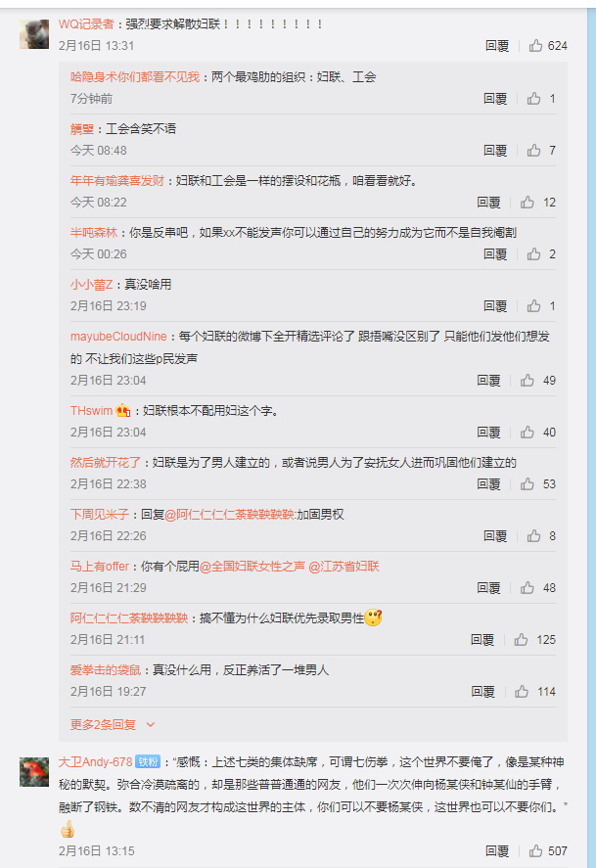The width and height of the screenshot is (596, 868).
Task: Like THswim's reply with 40 likes
Action: click(527, 432)
